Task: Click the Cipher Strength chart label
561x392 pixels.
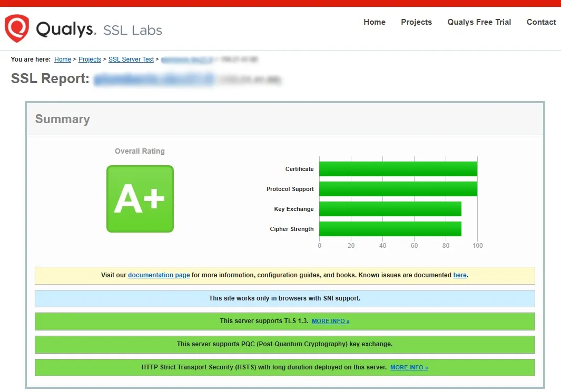Action: tap(292, 229)
